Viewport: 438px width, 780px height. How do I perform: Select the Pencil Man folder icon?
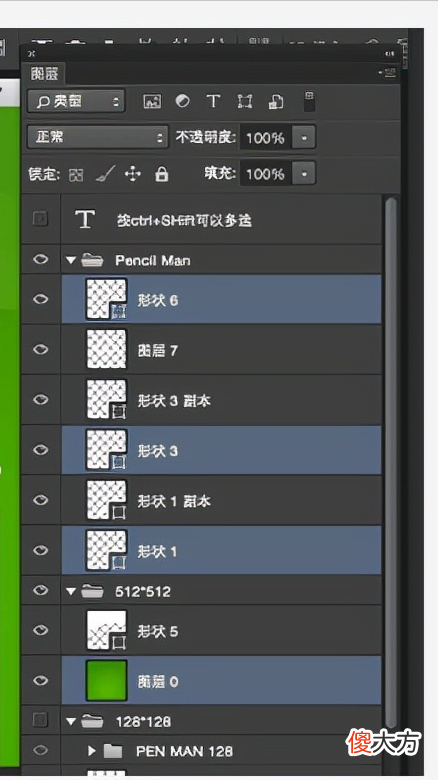92,259
